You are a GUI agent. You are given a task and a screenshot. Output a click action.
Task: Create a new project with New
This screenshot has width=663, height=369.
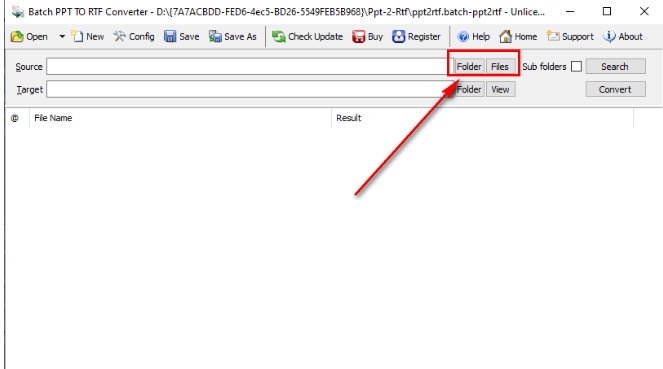pyautogui.click(x=88, y=37)
